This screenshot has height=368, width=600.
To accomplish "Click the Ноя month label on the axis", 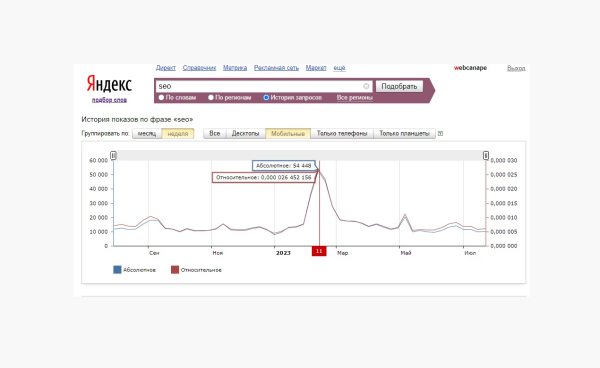I will [x=218, y=253].
